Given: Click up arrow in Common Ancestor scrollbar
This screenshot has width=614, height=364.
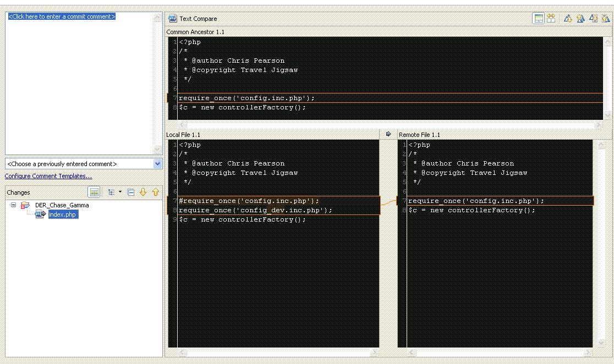Looking at the screenshot, I should point(608,41).
